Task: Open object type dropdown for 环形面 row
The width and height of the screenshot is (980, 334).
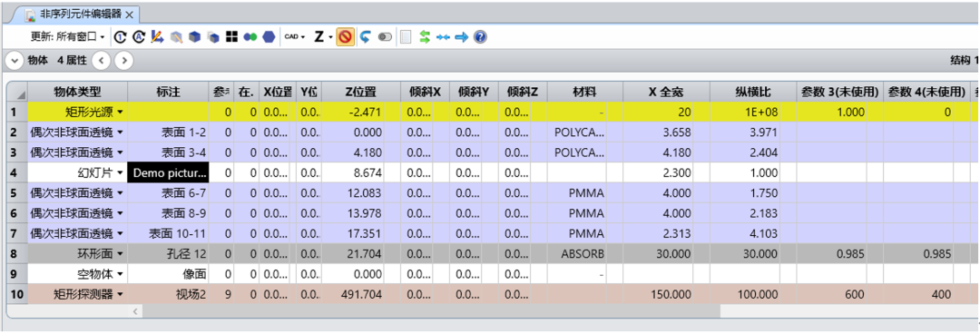Action: pyautogui.click(x=120, y=253)
